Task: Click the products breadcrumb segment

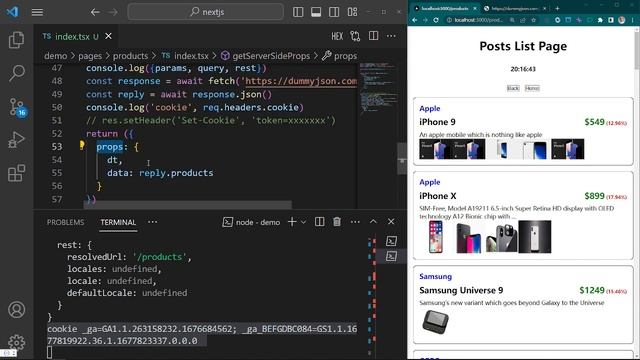Action: [131, 56]
